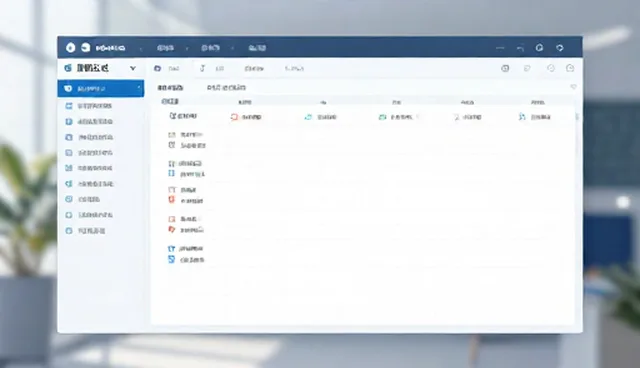Click the blue person icon ending the top content row
Viewport: 640px width, 368px height.
[x=522, y=117]
